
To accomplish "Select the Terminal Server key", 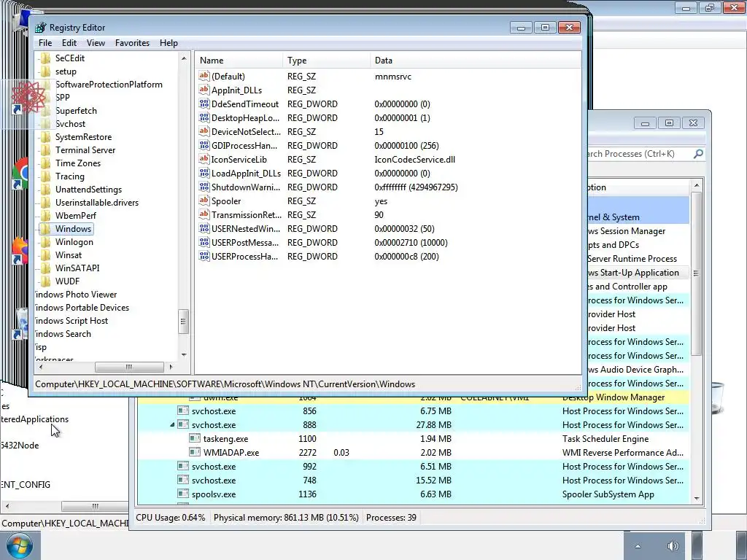I will [85, 150].
